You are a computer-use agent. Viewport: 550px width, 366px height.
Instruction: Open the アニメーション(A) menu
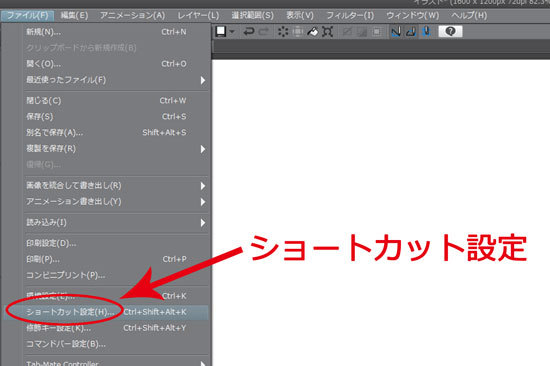(132, 16)
